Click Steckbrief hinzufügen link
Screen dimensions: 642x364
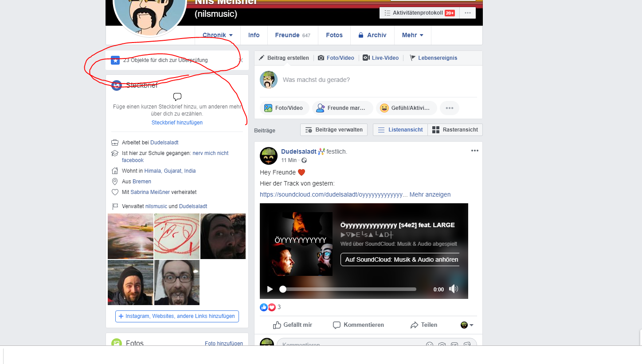click(177, 123)
